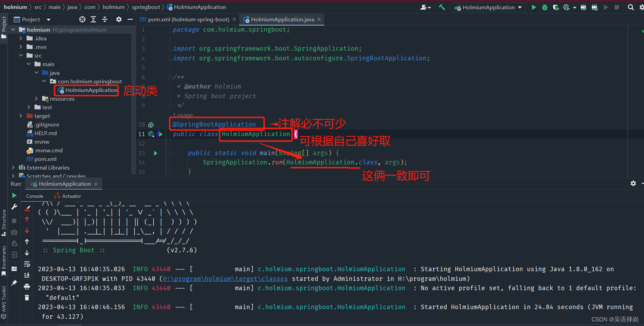This screenshot has width=644, height=326.
Task: Collapse the src folder
Action: coord(21,55)
